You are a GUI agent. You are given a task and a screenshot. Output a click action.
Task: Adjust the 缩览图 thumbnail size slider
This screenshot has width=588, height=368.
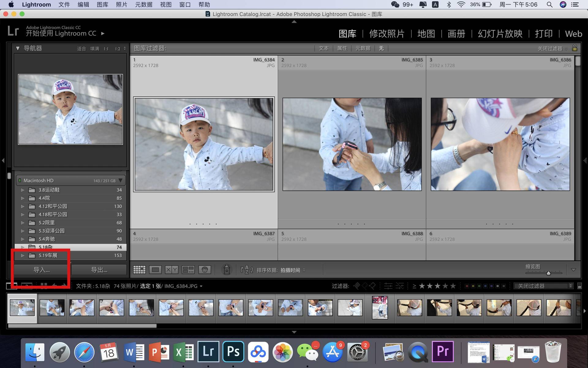pos(548,273)
